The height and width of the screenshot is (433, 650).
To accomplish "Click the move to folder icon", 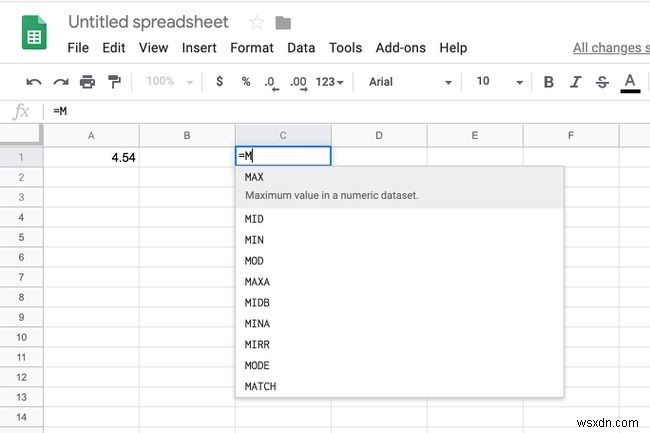I will click(283, 23).
